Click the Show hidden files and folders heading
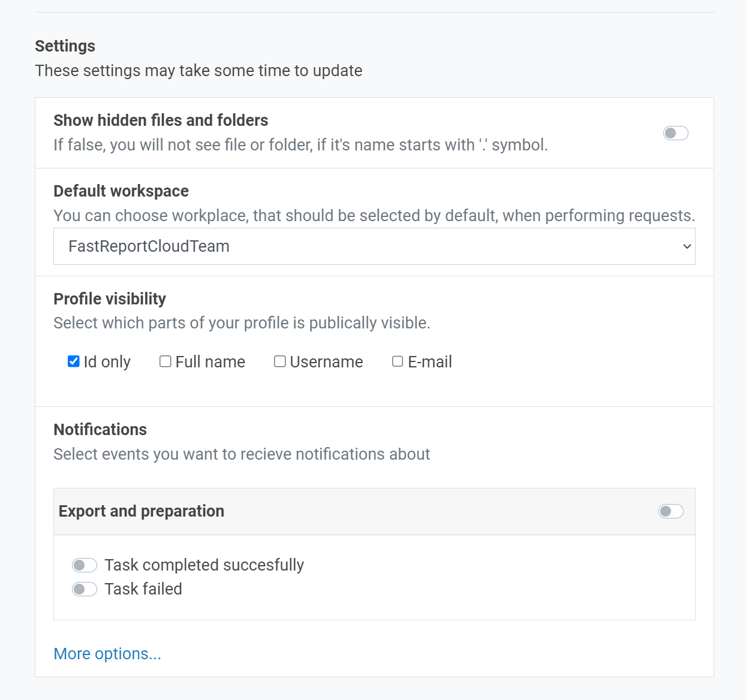The height and width of the screenshot is (700, 746). click(161, 120)
